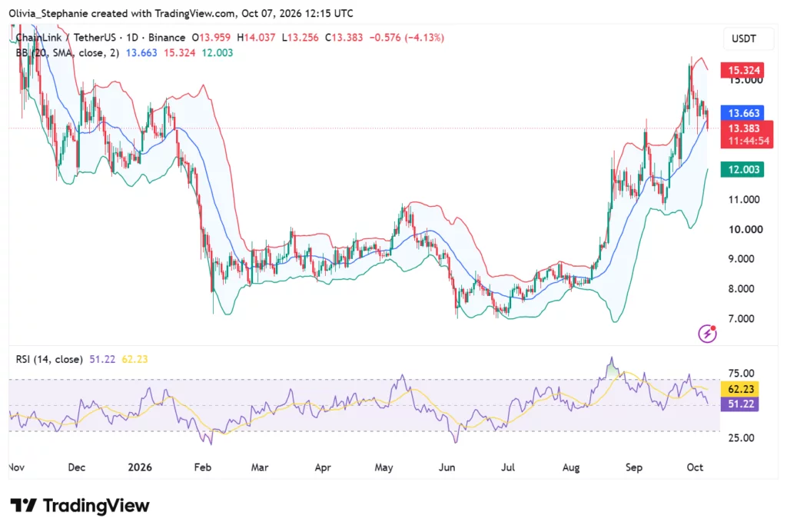Click the Jul label on time axis

click(x=508, y=467)
